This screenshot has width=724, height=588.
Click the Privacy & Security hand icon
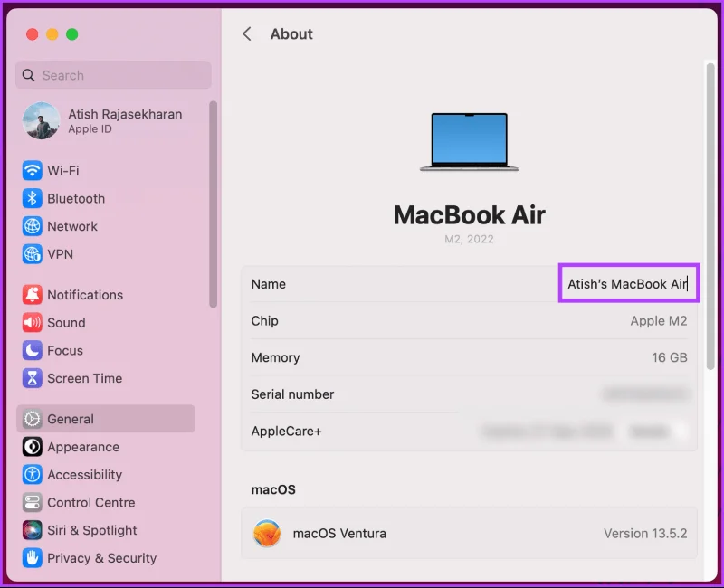[x=32, y=557]
